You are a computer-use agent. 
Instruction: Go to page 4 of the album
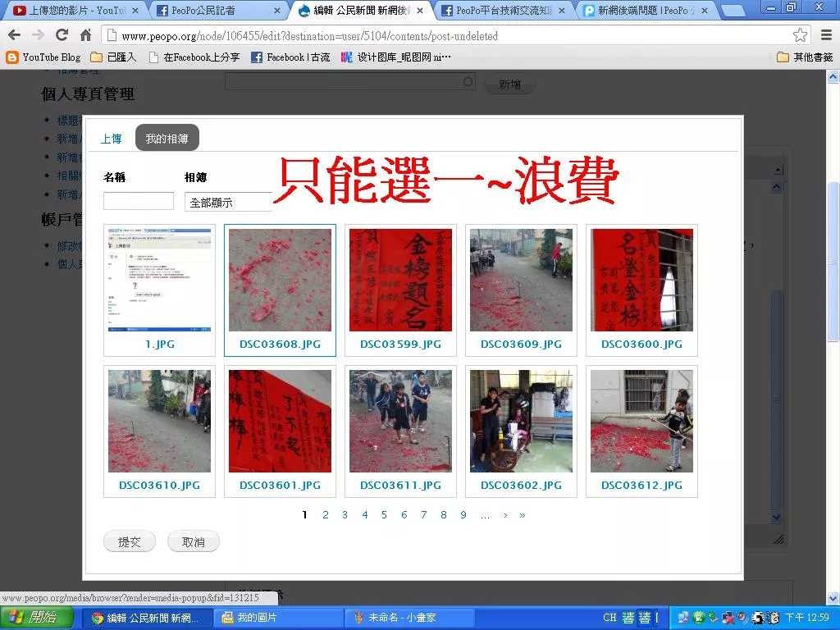[365, 515]
